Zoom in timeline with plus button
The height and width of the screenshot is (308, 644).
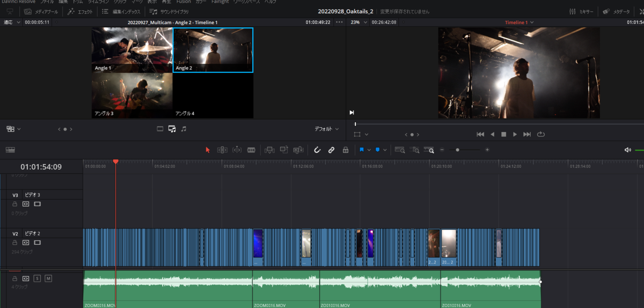click(487, 150)
